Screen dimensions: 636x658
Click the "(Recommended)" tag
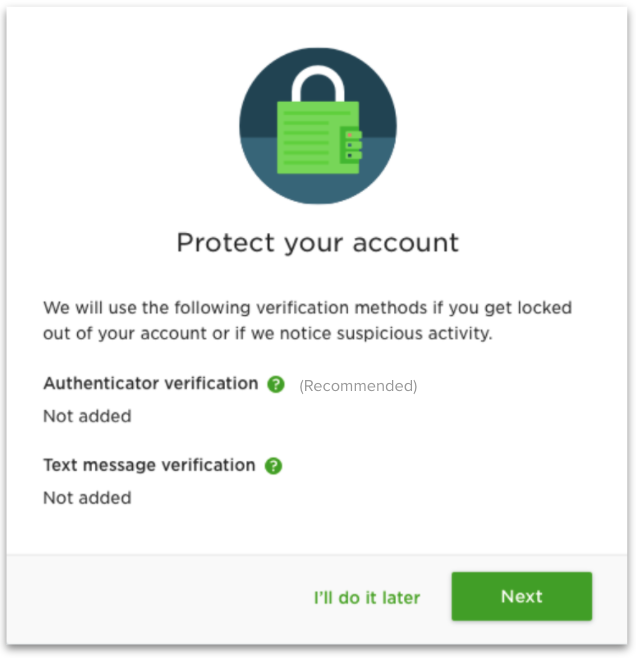[358, 386]
